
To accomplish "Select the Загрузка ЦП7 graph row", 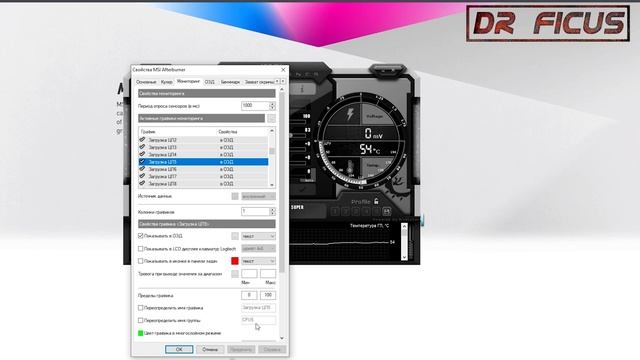I will tap(203, 176).
